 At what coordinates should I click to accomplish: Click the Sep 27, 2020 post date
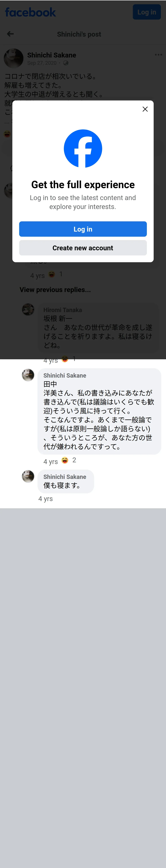[x=42, y=63]
